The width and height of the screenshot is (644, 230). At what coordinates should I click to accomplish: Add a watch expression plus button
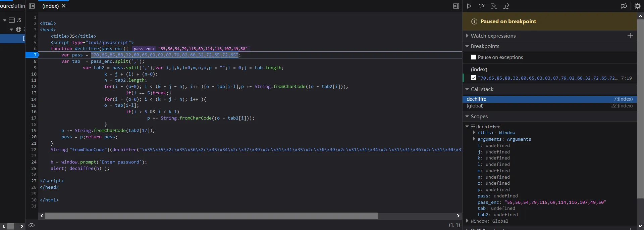[630, 36]
